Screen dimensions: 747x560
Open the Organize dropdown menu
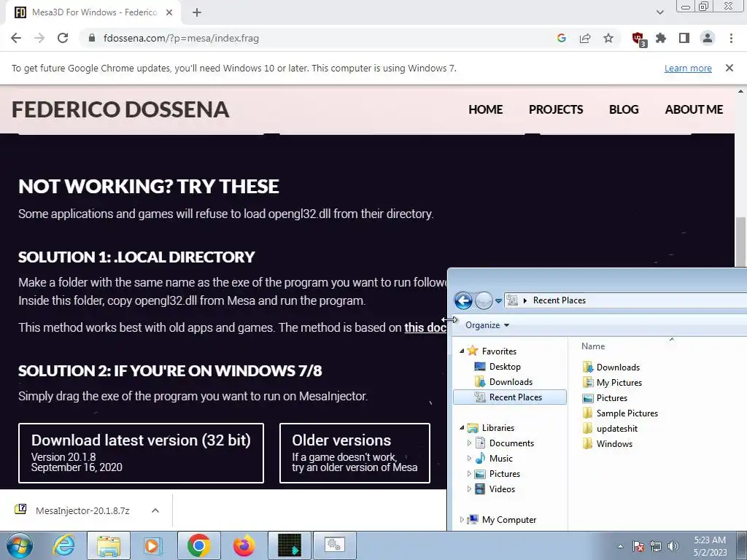click(x=487, y=325)
